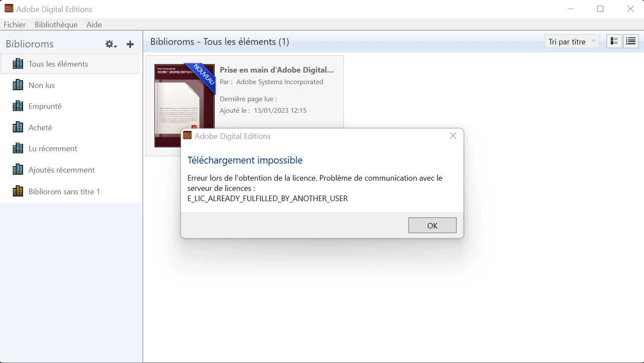Close the Adobe Digital Editions main window

click(630, 9)
